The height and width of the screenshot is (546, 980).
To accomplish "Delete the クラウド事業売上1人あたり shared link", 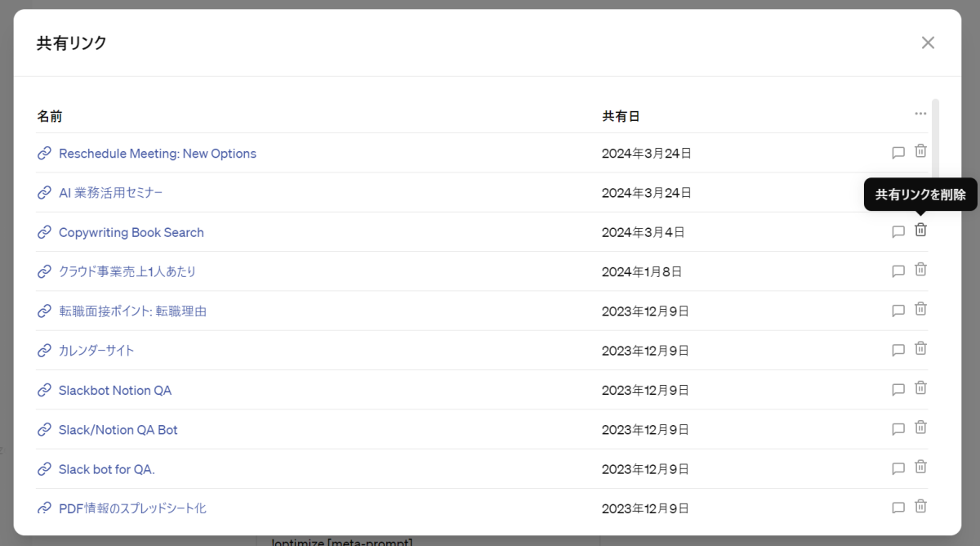I will tap(920, 269).
